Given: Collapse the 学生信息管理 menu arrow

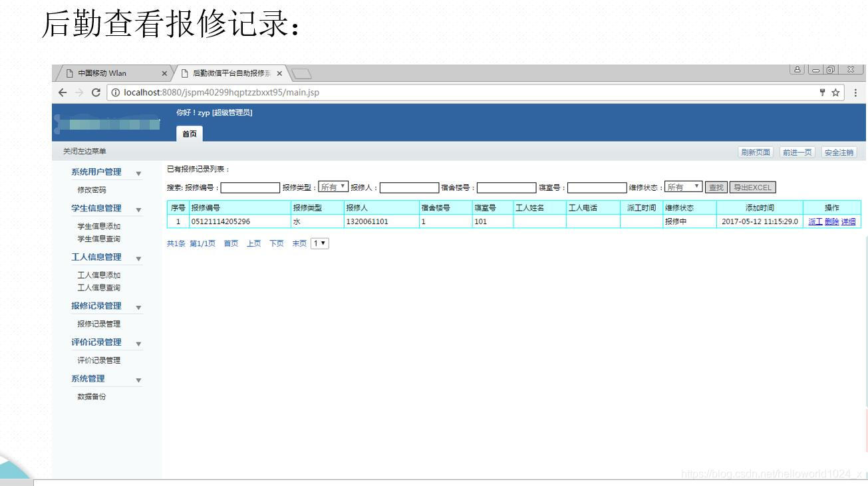Looking at the screenshot, I should (138, 210).
